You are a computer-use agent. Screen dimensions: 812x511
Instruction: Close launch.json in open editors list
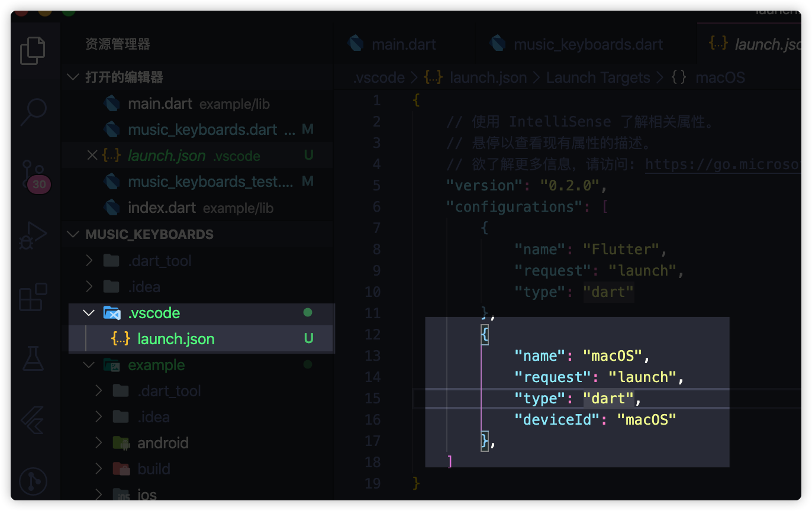(x=92, y=156)
